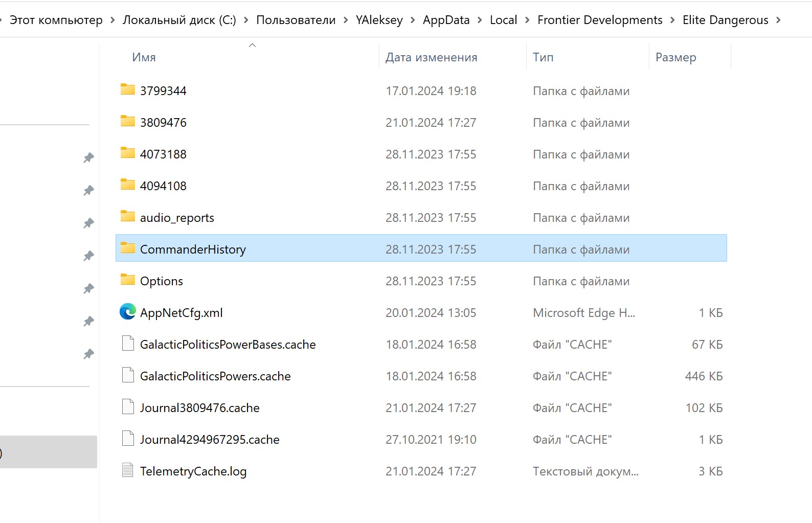Select Options folder name
Viewport: 812px width, 523px height.
(162, 281)
